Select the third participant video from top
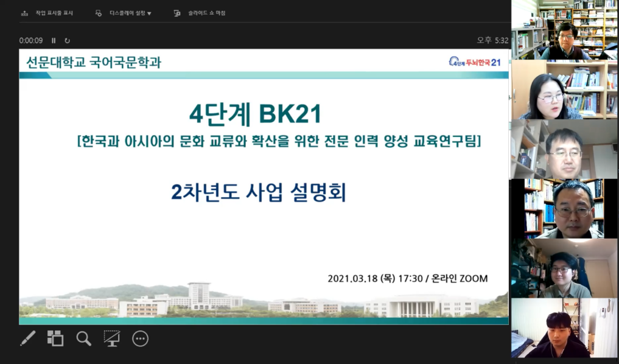 point(564,149)
